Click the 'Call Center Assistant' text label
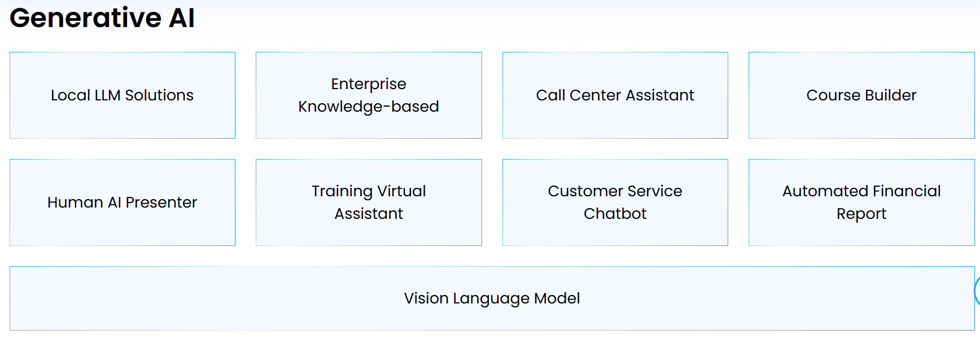This screenshot has width=980, height=339. tap(615, 95)
